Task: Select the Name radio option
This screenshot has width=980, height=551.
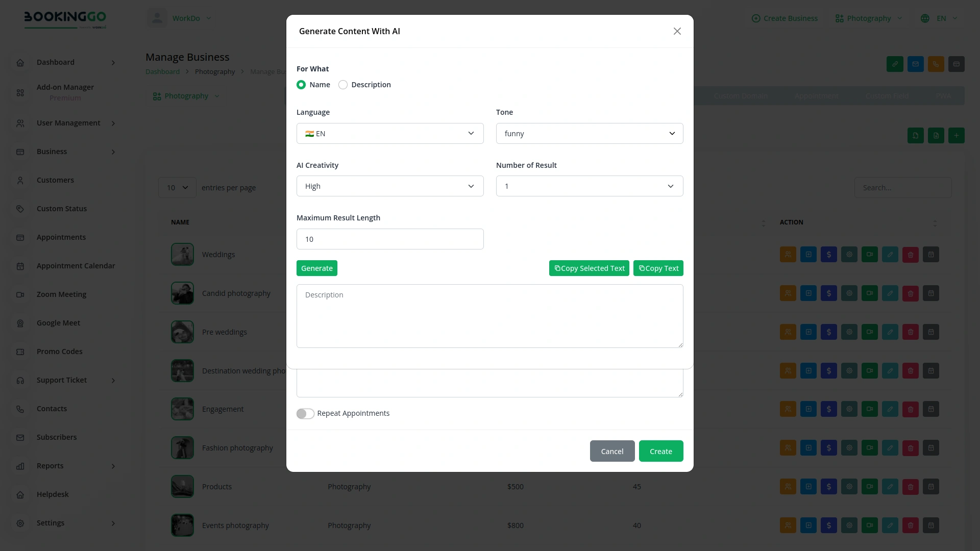Action: (x=301, y=85)
